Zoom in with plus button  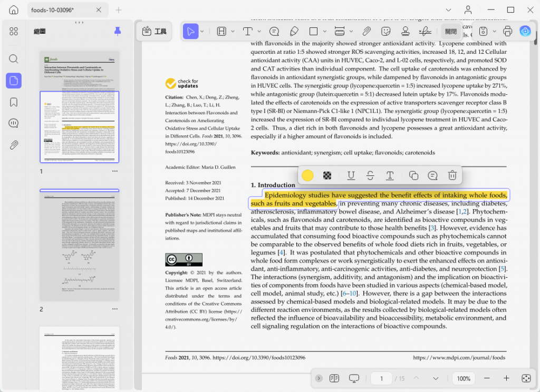click(x=506, y=378)
